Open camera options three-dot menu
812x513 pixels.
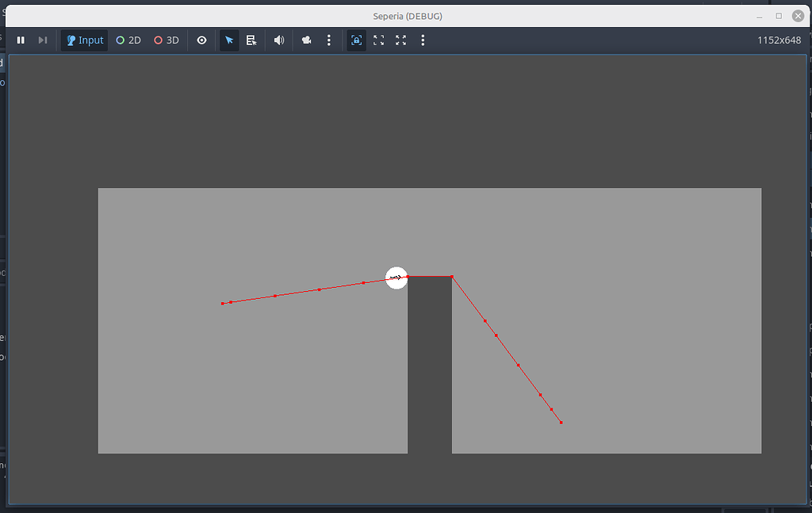coord(329,40)
